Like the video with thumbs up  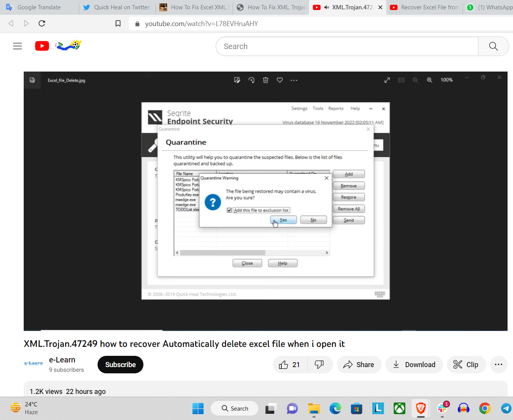click(290, 364)
